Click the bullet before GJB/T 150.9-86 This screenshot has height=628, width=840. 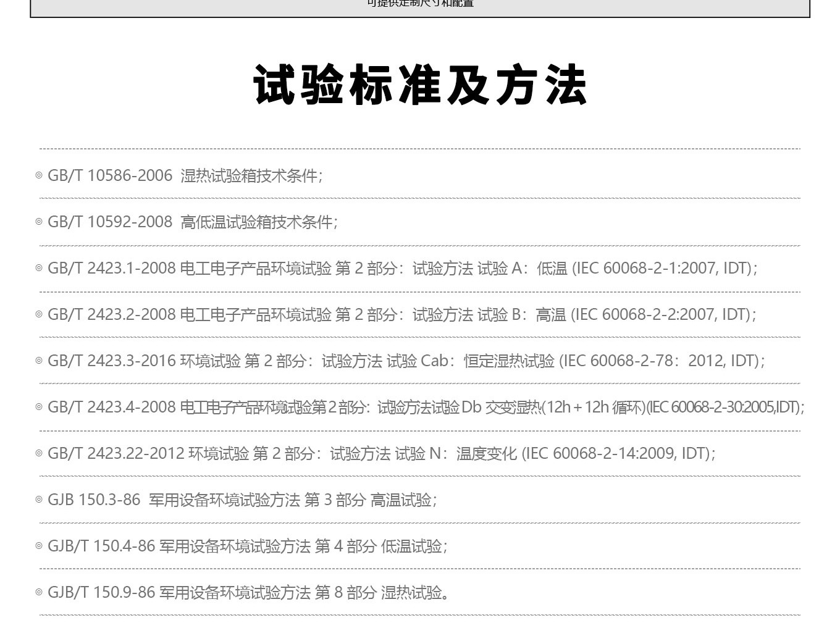(39, 593)
